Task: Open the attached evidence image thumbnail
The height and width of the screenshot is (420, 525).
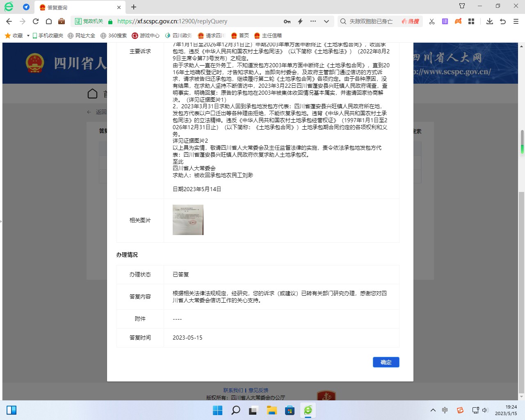Action: point(188,220)
